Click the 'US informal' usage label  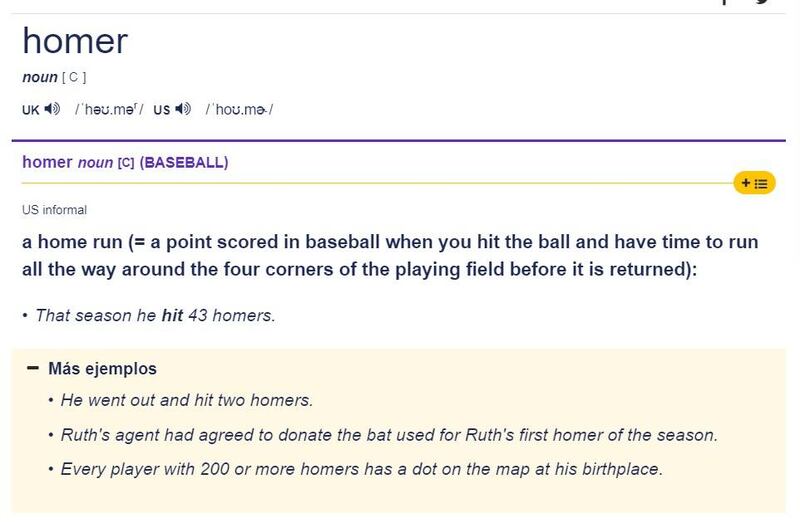(54, 210)
